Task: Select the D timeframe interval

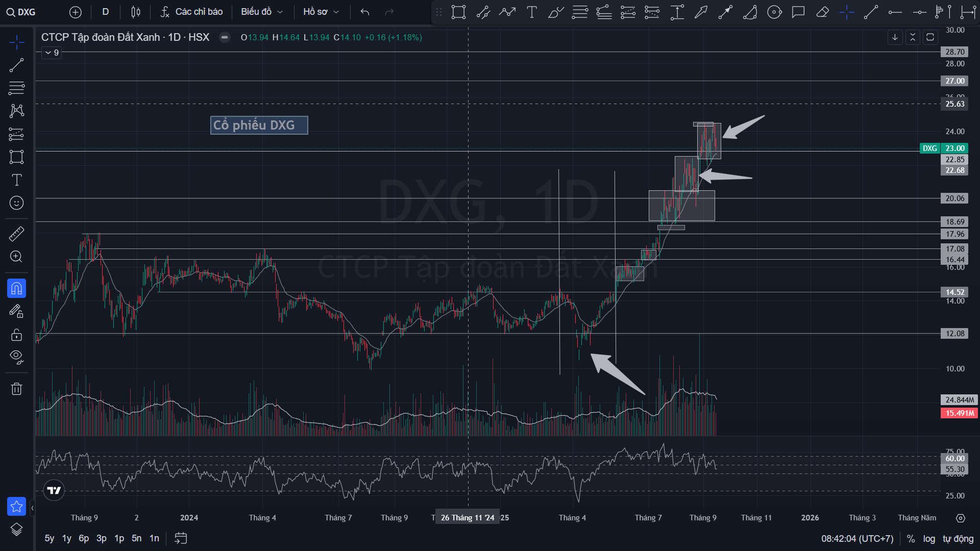Action: pyautogui.click(x=106, y=12)
